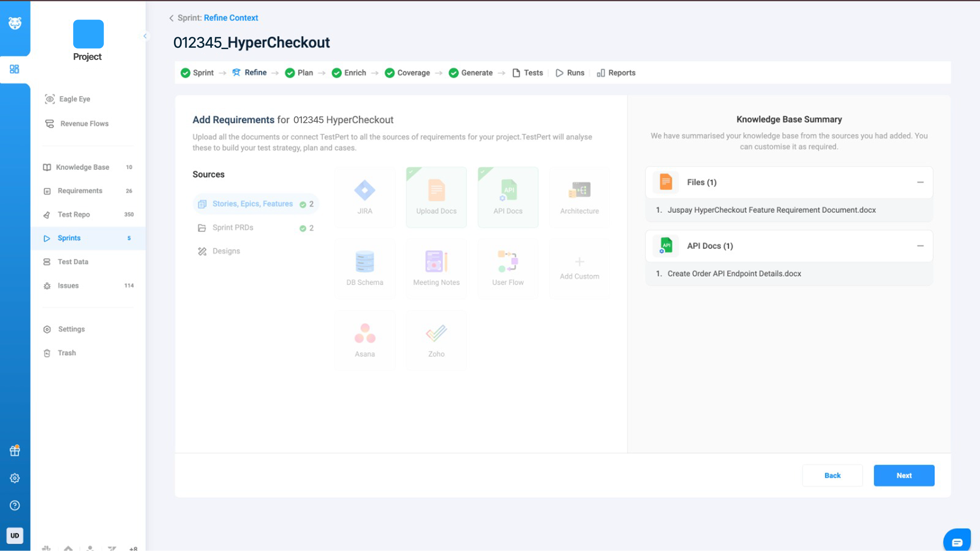The image size is (980, 551).
Task: Open Knowledge Base in the sidebar
Action: click(88, 167)
